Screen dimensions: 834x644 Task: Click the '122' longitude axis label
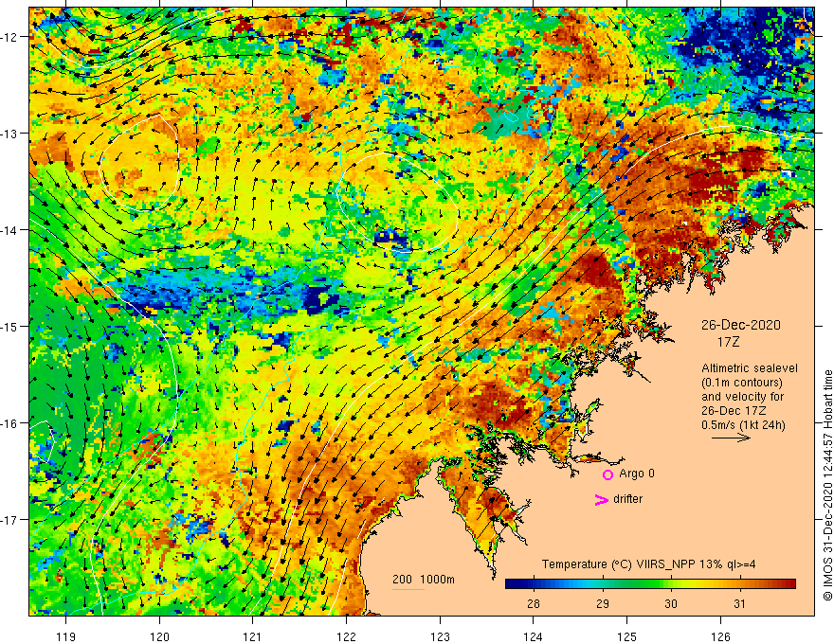[346, 636]
